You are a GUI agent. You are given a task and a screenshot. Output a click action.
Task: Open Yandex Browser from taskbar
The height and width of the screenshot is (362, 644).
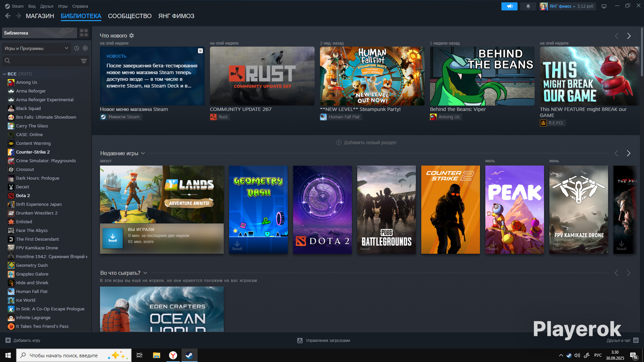pyautogui.click(x=173, y=355)
